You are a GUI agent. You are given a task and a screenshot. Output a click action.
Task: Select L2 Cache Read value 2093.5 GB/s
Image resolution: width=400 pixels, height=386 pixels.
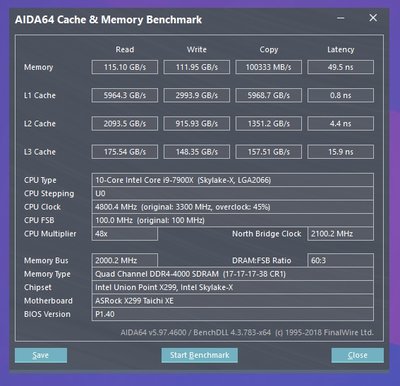click(x=125, y=124)
